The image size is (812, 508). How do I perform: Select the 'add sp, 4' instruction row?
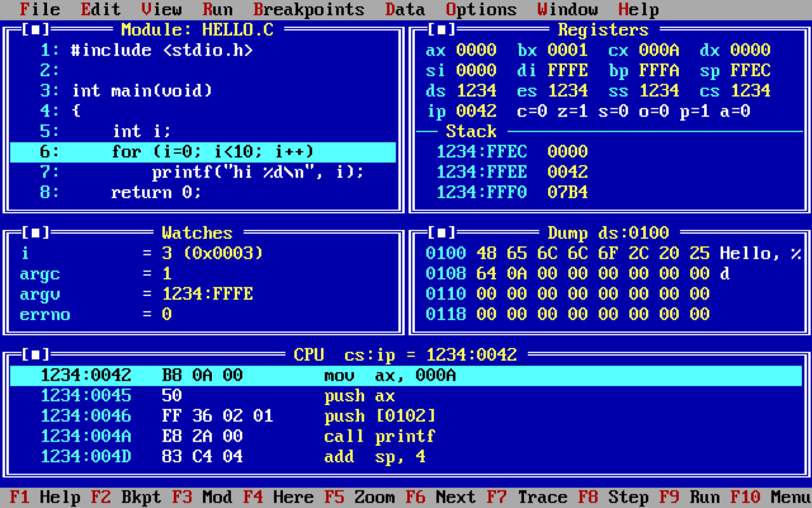(x=406, y=457)
